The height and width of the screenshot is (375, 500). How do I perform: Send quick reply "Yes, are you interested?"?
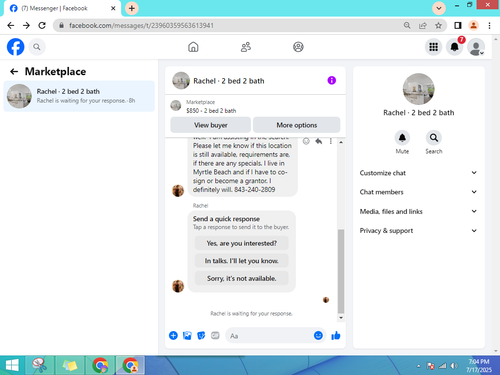pos(242,243)
